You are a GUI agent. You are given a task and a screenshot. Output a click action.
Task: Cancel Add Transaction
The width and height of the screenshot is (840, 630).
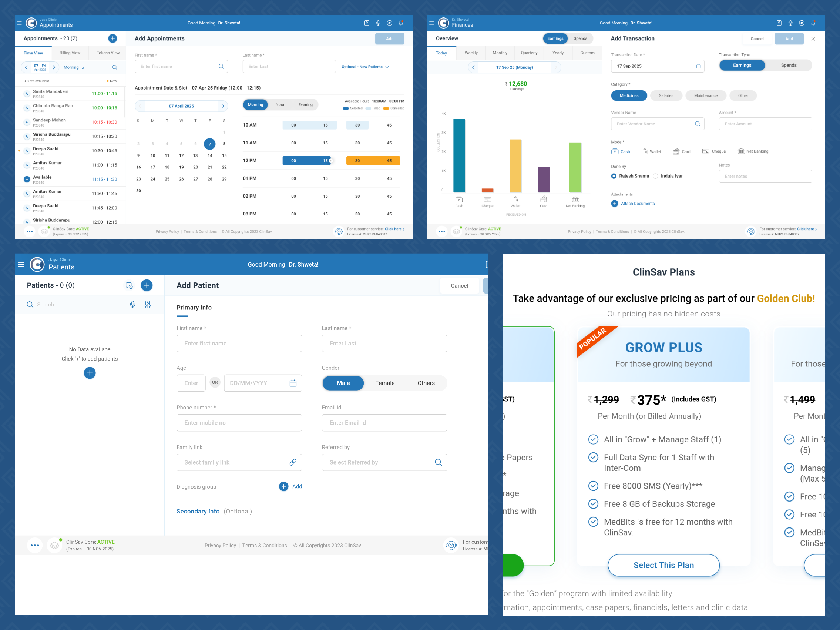click(x=757, y=39)
